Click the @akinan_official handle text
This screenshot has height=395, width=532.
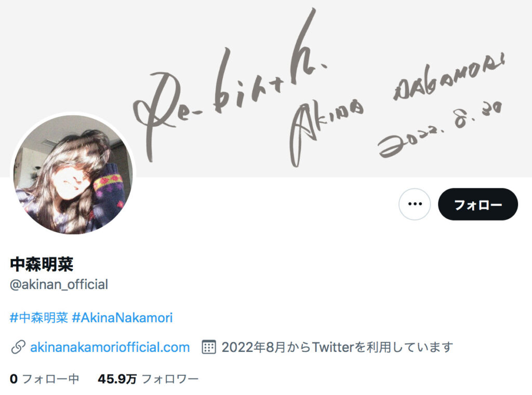[x=59, y=284]
